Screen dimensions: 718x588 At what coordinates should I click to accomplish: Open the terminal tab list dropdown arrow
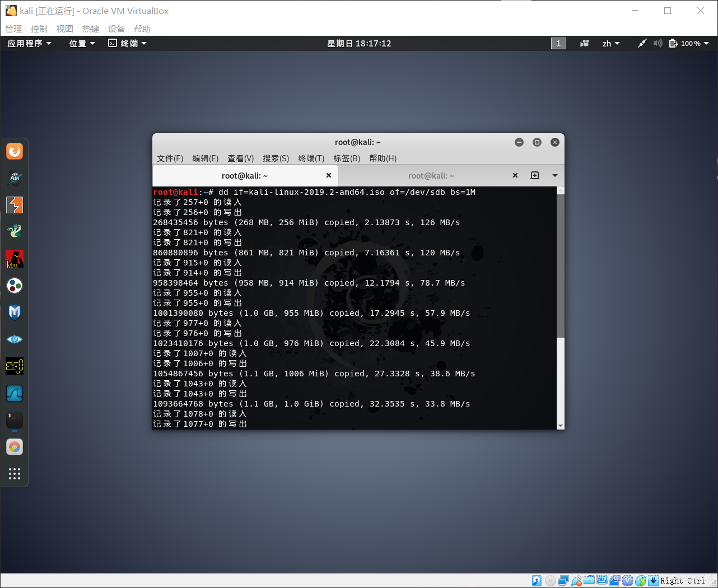[x=555, y=175]
